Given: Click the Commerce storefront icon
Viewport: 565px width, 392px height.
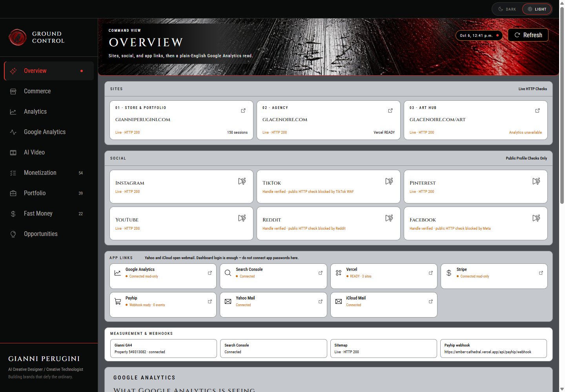Looking at the screenshot, I should 13,91.
